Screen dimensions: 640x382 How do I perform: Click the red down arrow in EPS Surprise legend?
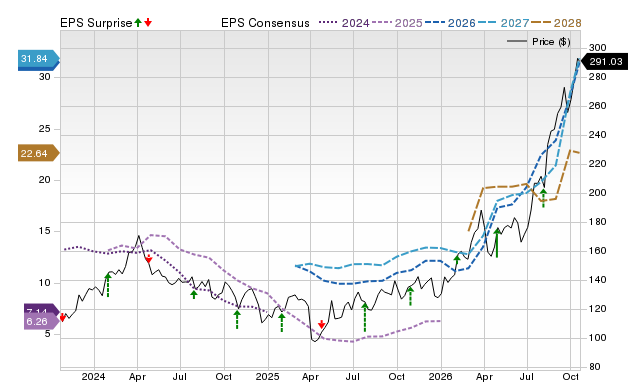coord(148,22)
